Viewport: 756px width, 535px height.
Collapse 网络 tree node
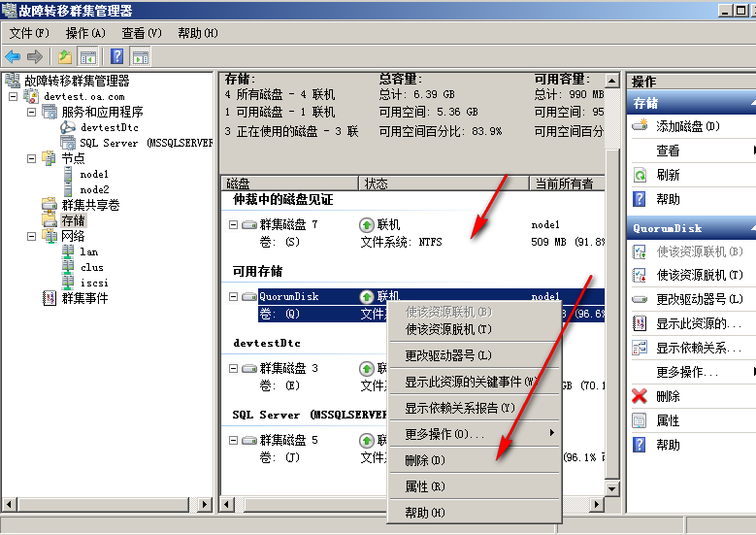32,236
